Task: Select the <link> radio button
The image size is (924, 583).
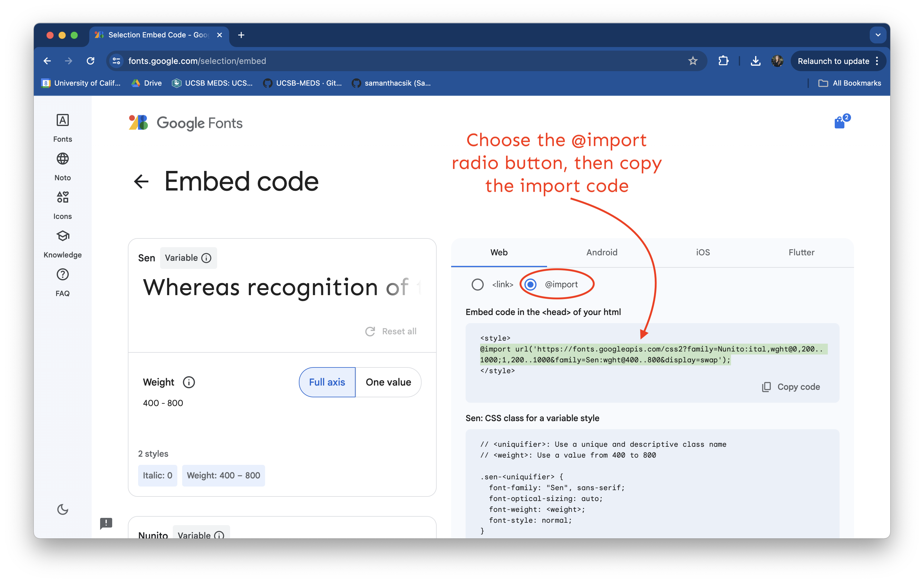Action: tap(477, 284)
